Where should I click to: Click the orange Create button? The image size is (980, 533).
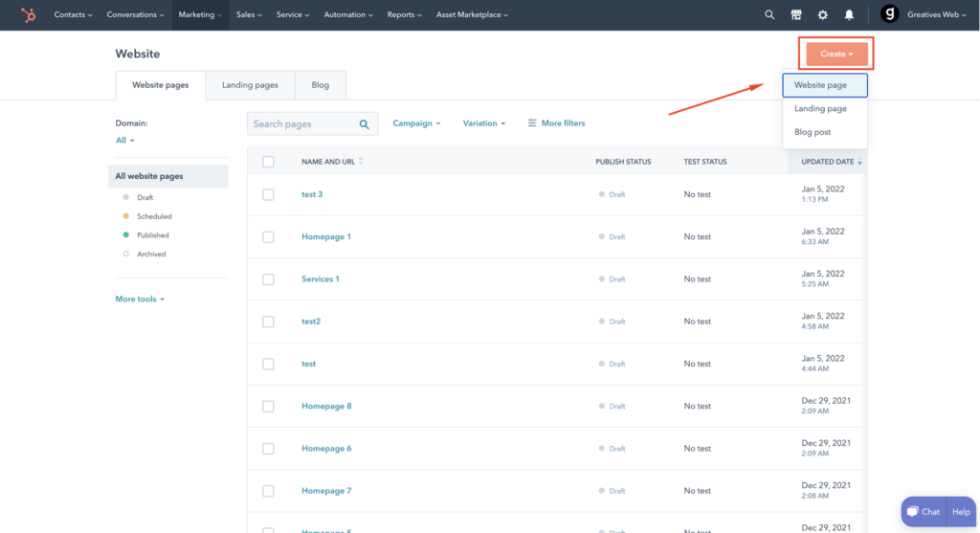pos(836,54)
